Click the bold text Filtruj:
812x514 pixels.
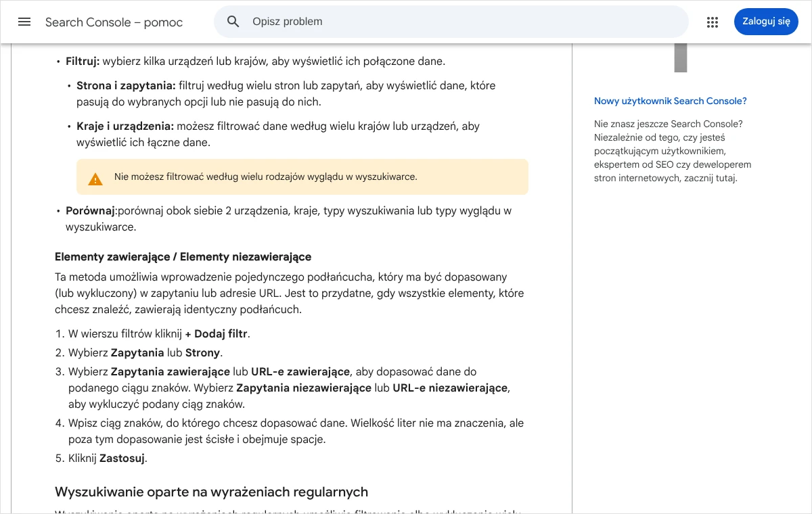83,62
